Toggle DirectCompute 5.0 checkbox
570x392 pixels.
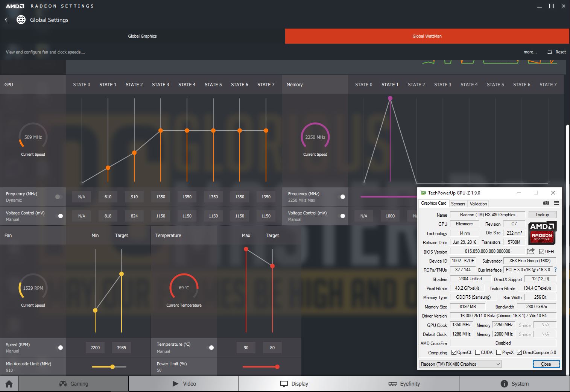(x=519, y=352)
